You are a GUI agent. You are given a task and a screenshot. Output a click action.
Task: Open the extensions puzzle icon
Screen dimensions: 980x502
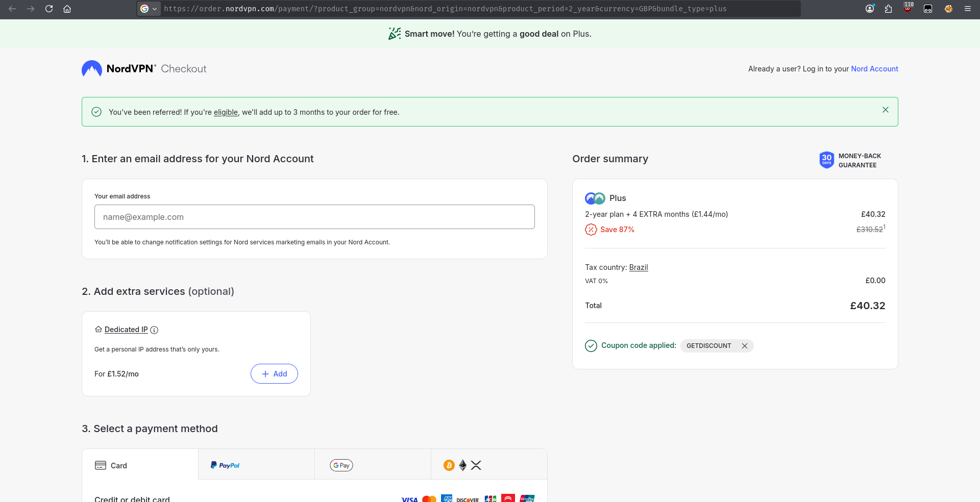pos(888,9)
